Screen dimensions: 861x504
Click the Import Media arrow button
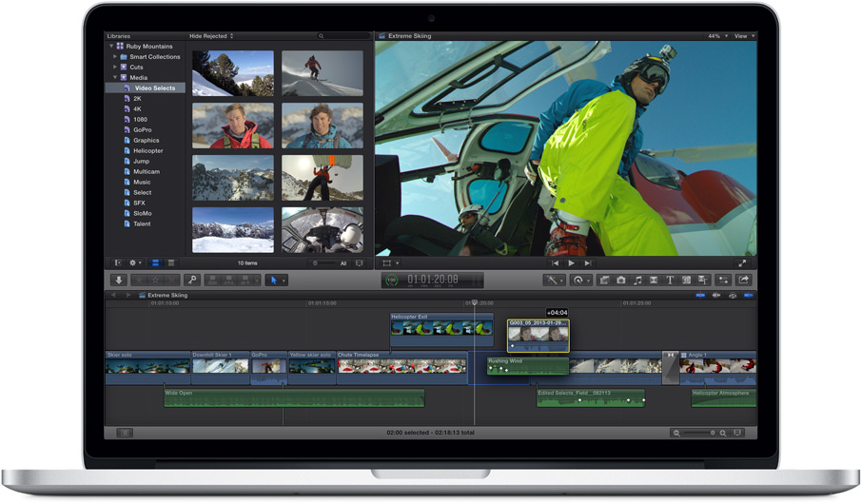(119, 280)
